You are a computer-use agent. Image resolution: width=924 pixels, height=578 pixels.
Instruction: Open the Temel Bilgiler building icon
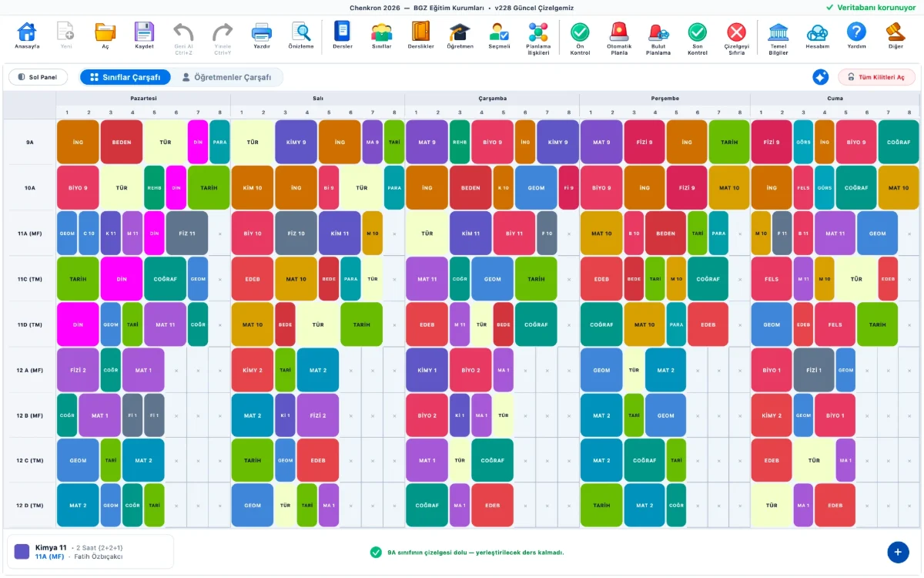(x=778, y=32)
